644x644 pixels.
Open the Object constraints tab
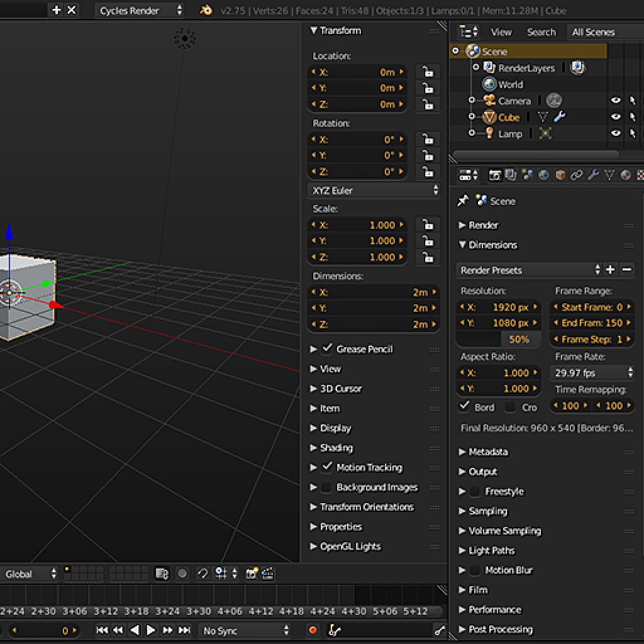(x=576, y=175)
